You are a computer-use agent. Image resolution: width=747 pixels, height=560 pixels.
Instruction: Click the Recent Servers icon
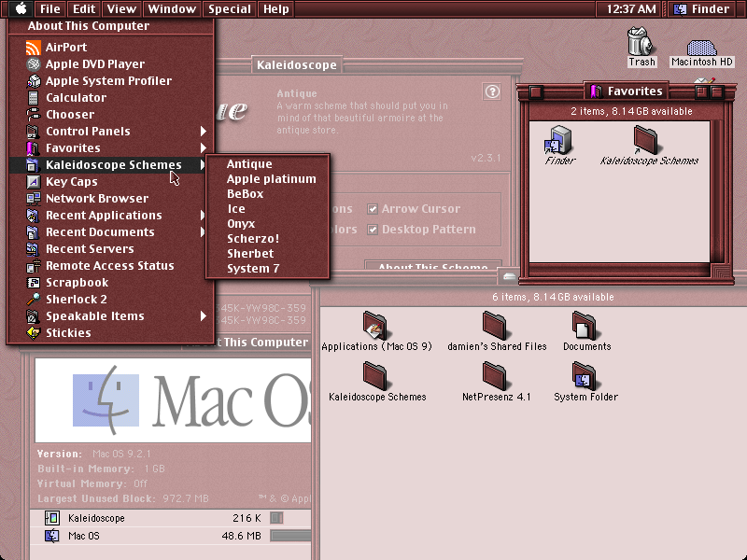tap(33, 249)
